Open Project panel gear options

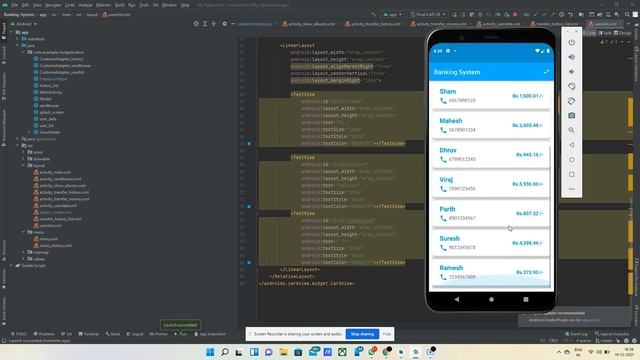(x=224, y=24)
